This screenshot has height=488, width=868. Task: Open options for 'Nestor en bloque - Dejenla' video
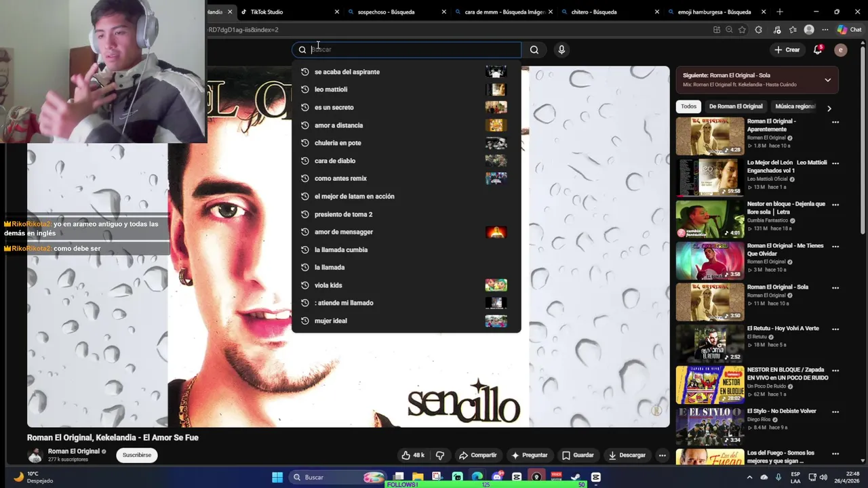pyautogui.click(x=835, y=205)
